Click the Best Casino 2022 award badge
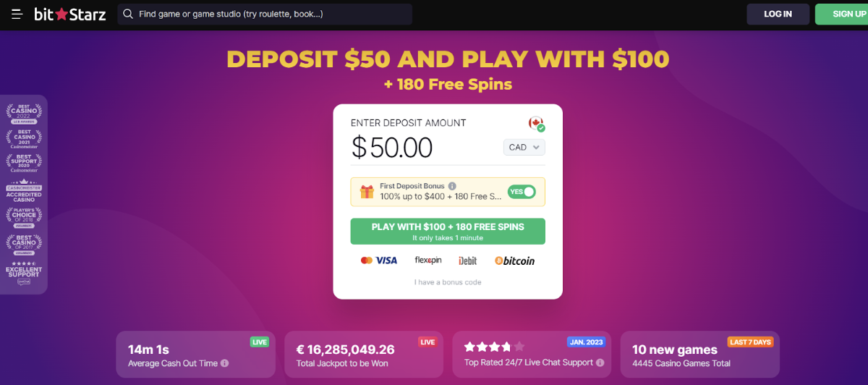 point(24,114)
